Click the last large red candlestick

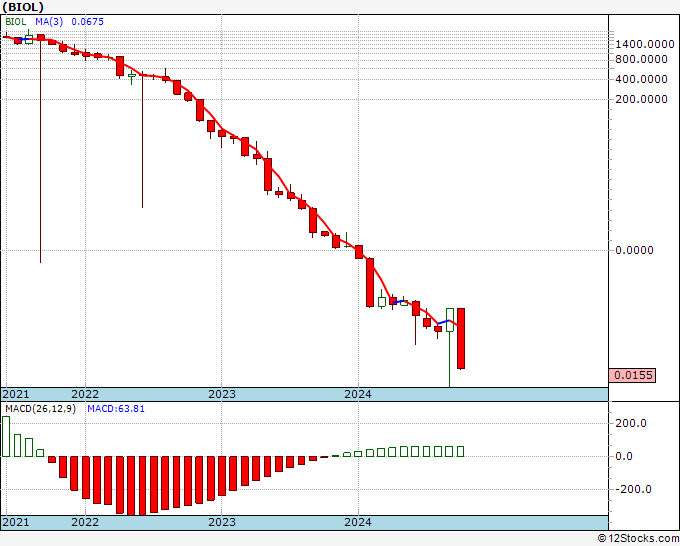tap(461, 339)
